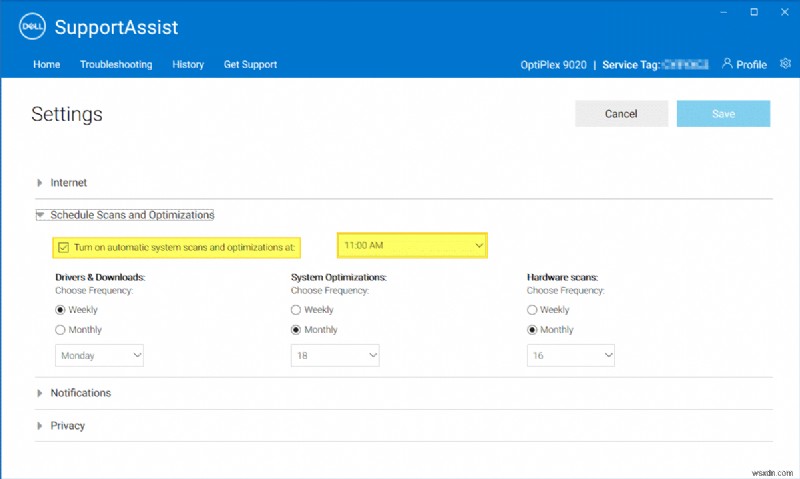
Task: Expand the Internet section
Action: click(61, 183)
